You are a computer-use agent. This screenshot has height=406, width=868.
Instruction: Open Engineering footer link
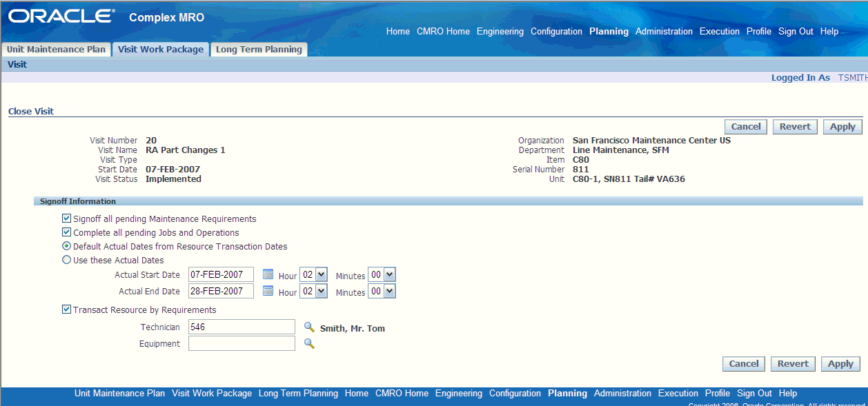tap(459, 394)
